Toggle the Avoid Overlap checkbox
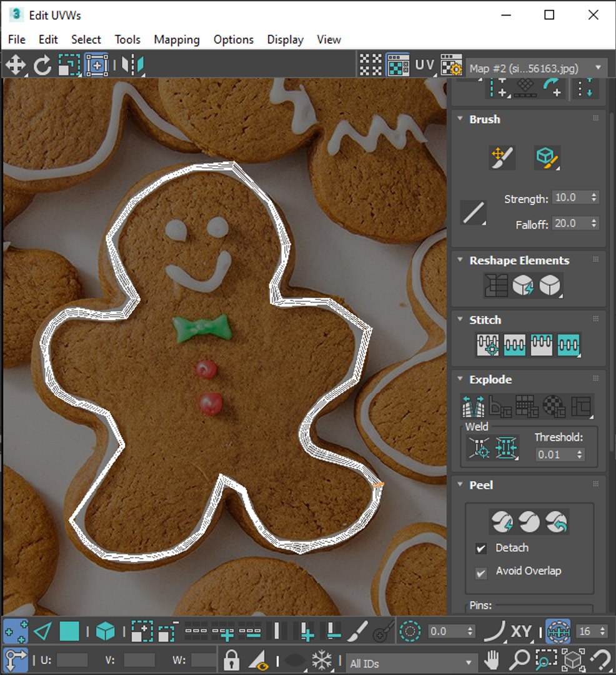The height and width of the screenshot is (675, 616). (481, 572)
